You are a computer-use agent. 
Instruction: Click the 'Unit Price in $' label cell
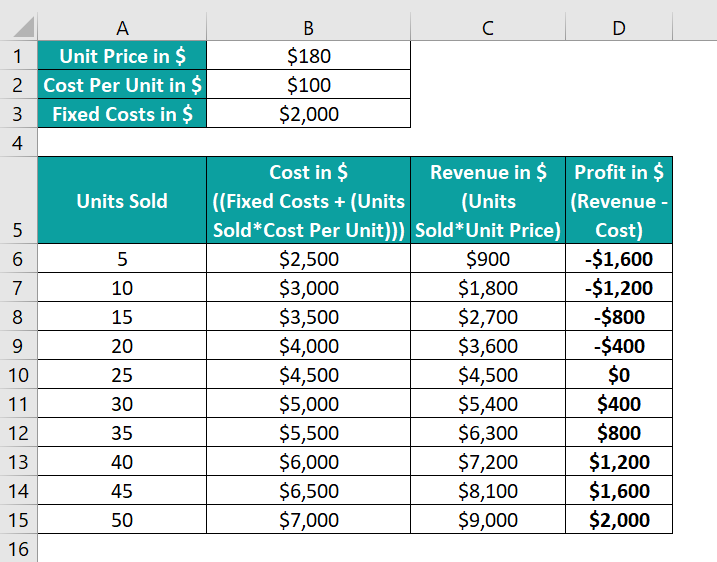[x=122, y=56]
